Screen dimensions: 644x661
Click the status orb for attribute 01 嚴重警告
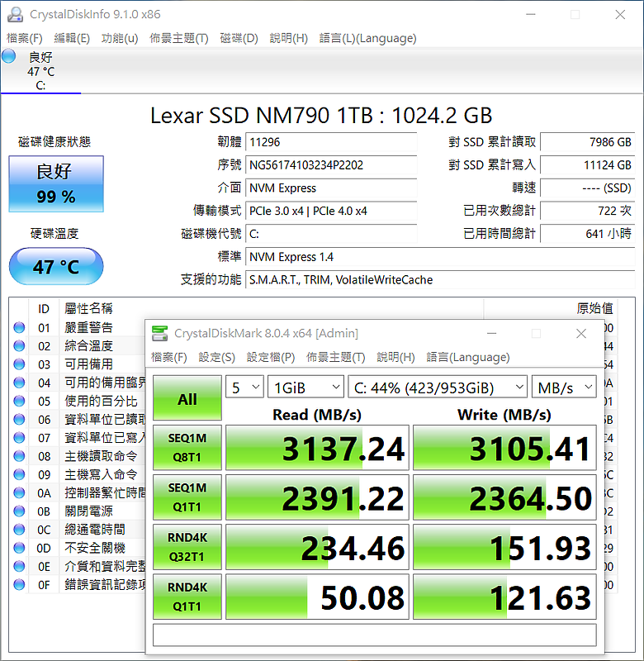click(19, 327)
